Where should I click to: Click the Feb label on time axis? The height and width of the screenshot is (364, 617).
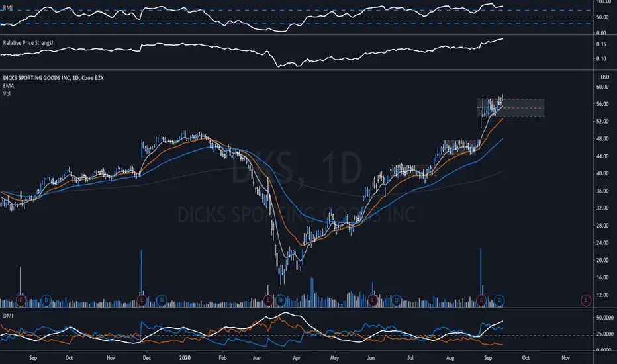(222, 357)
